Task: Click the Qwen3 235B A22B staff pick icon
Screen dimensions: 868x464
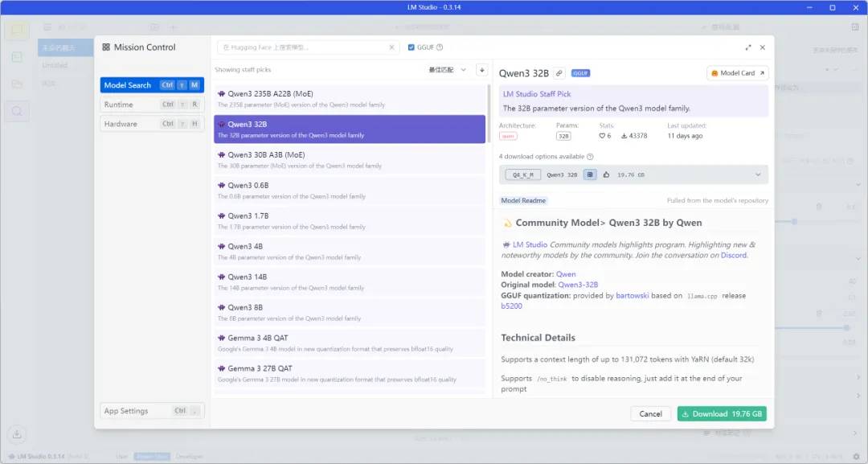Action: 222,94
